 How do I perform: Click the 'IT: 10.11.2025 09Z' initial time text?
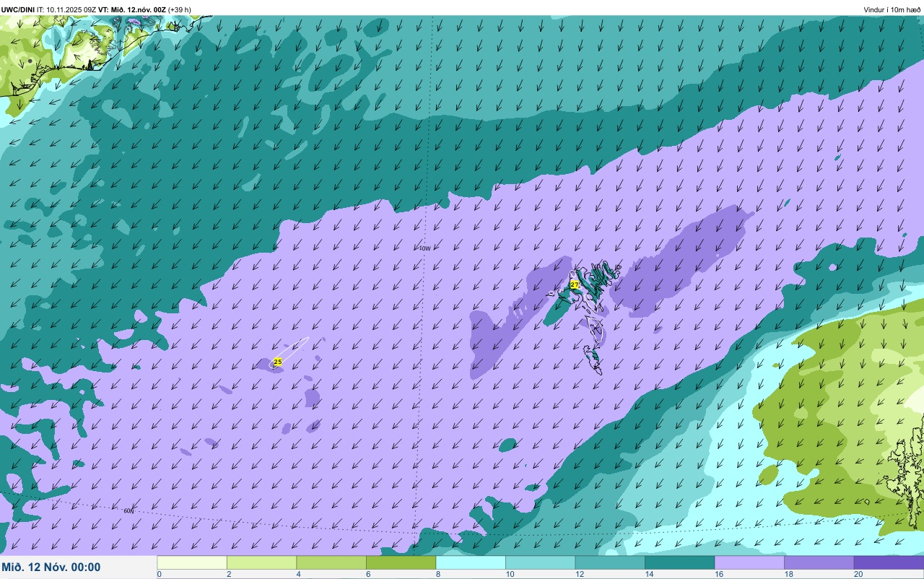pyautogui.click(x=66, y=9)
